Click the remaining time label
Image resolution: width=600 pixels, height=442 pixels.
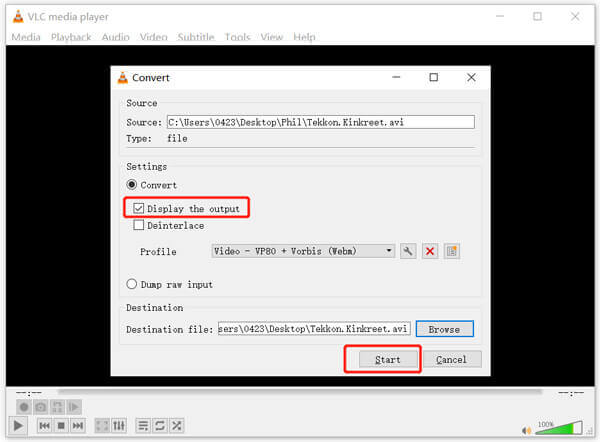tap(571, 393)
